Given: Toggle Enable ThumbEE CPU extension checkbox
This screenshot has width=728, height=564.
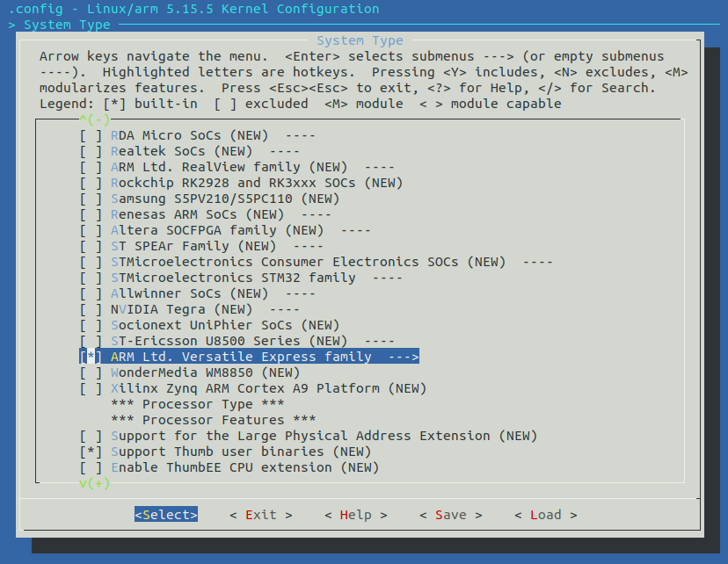Looking at the screenshot, I should tap(91, 467).
